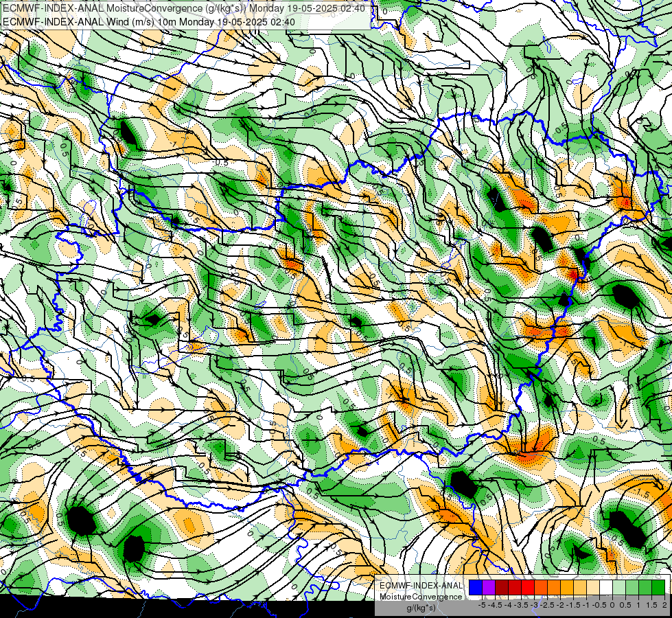Click the "2" value at the legend's end

664,605
